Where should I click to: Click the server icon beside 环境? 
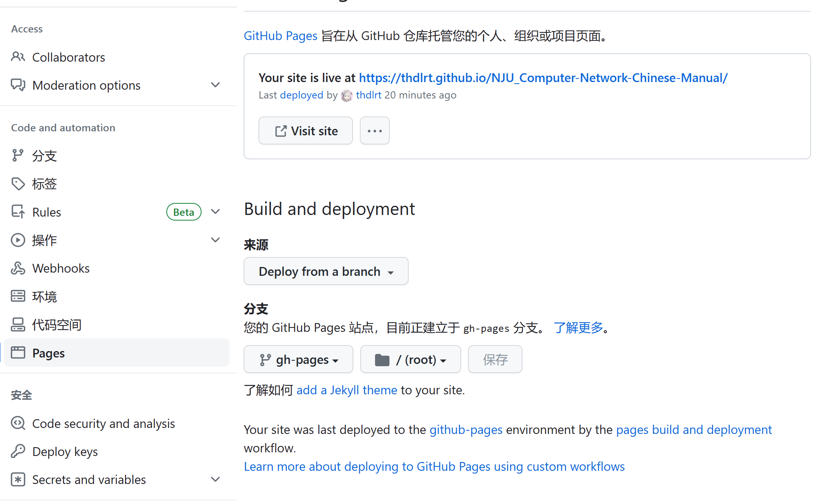18,296
